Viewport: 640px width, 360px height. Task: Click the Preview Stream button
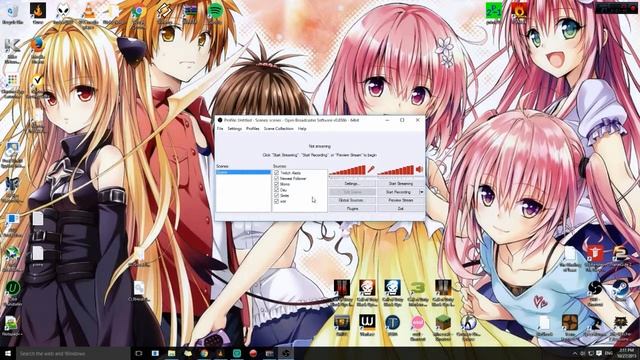click(x=400, y=200)
